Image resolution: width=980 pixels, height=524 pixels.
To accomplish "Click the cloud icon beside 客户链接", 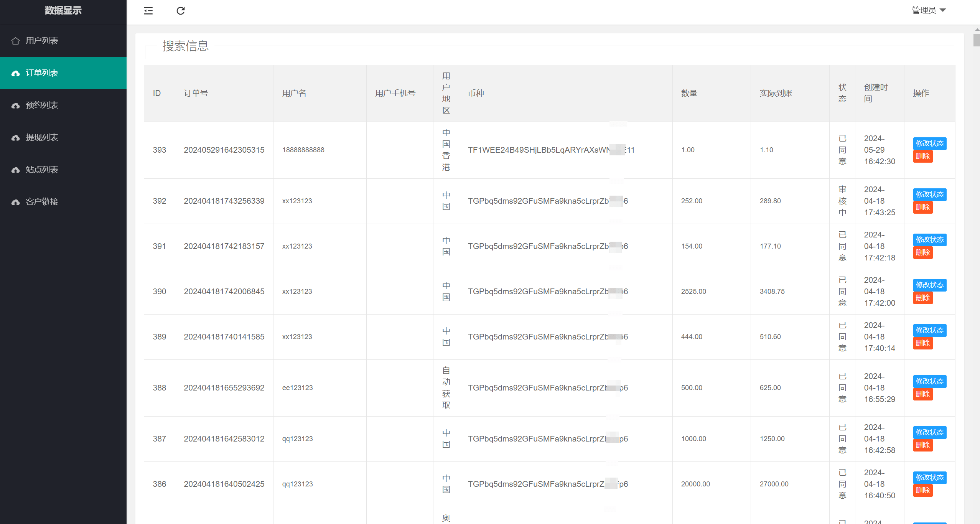I will [15, 202].
